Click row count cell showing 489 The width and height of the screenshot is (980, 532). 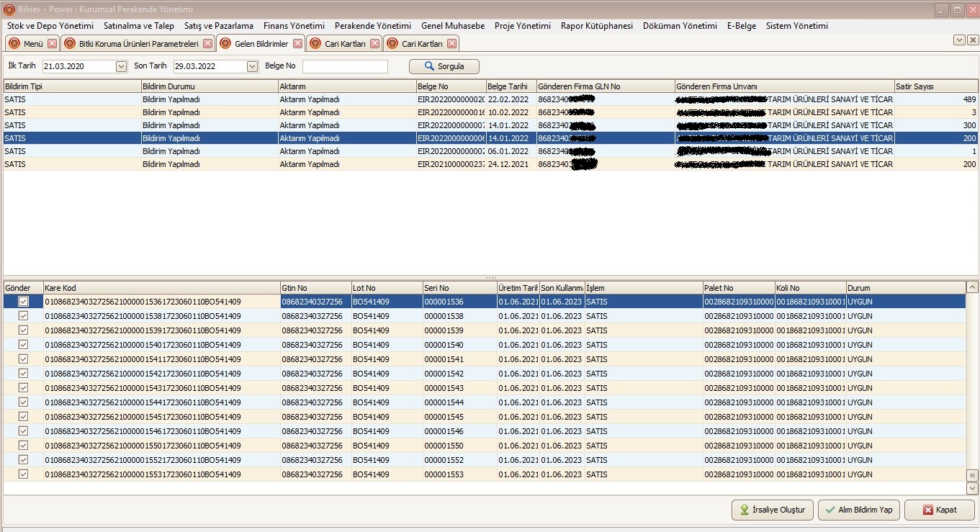coord(936,99)
